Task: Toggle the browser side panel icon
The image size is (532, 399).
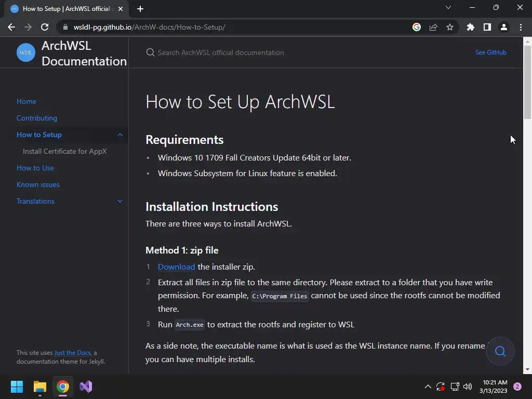Action: 487,27
